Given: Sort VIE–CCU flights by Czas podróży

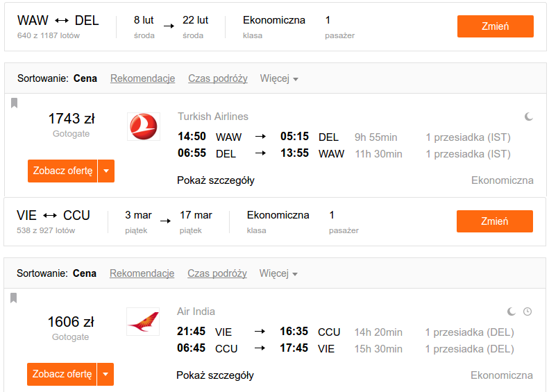Looking at the screenshot, I should [217, 273].
